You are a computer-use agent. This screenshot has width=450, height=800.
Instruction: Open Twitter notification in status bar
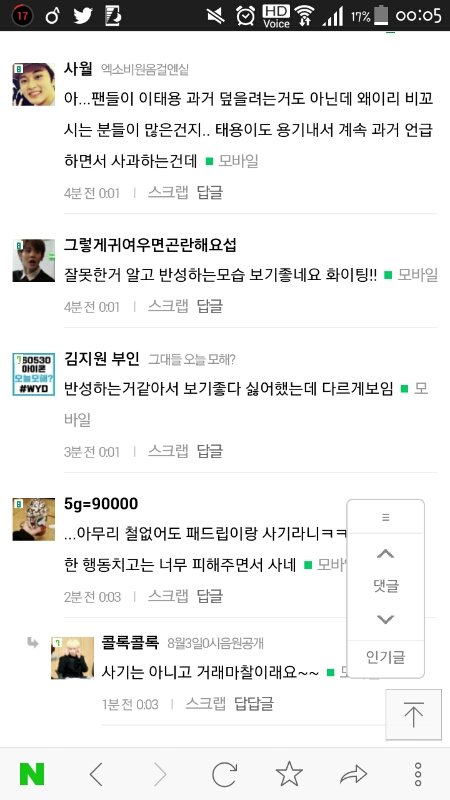pos(83,16)
